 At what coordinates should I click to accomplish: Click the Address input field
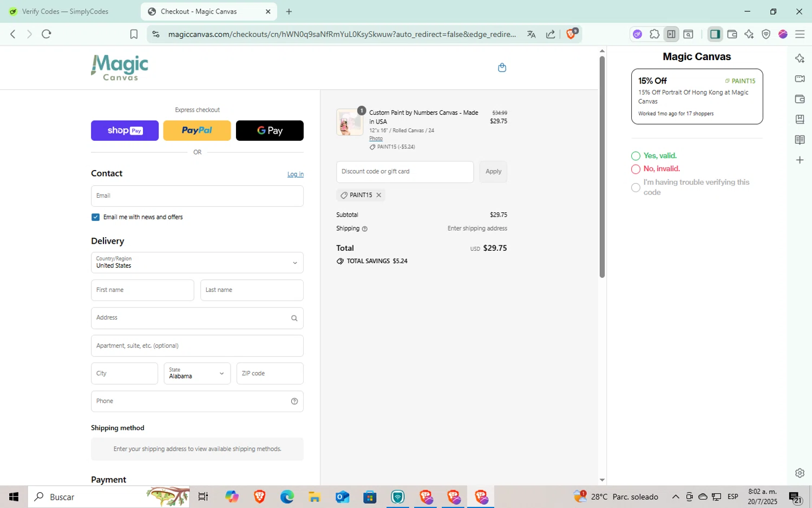[197, 318]
